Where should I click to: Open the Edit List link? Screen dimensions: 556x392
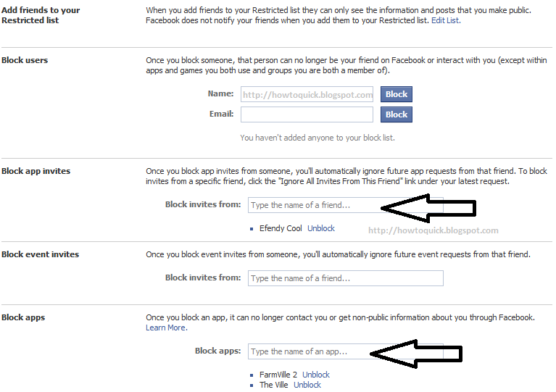(445, 20)
